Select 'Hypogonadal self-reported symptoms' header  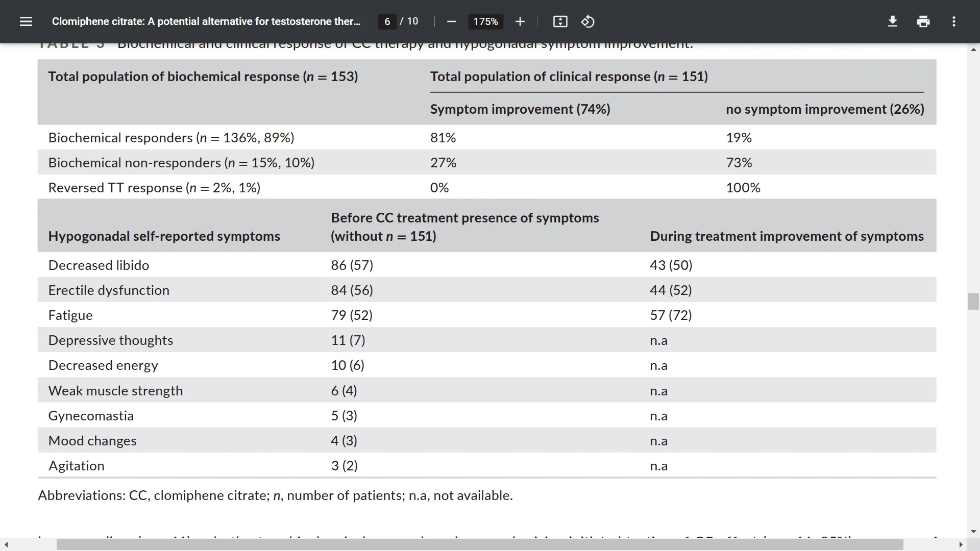(164, 236)
